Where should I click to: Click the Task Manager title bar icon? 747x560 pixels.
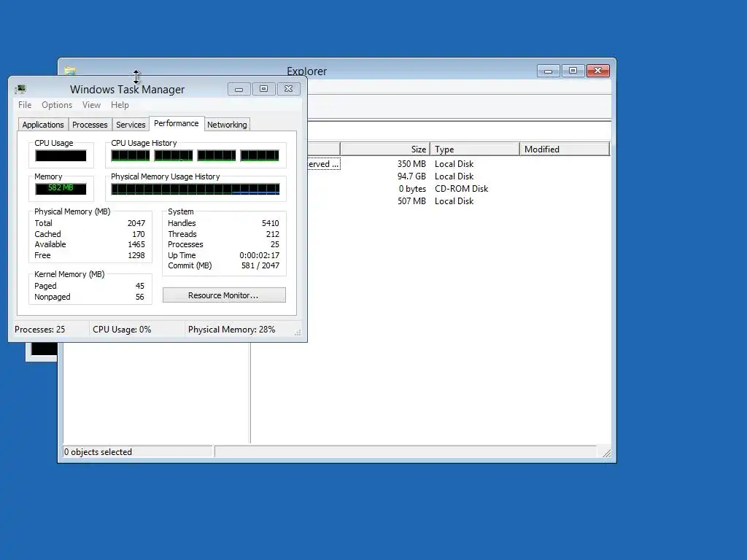coord(20,89)
